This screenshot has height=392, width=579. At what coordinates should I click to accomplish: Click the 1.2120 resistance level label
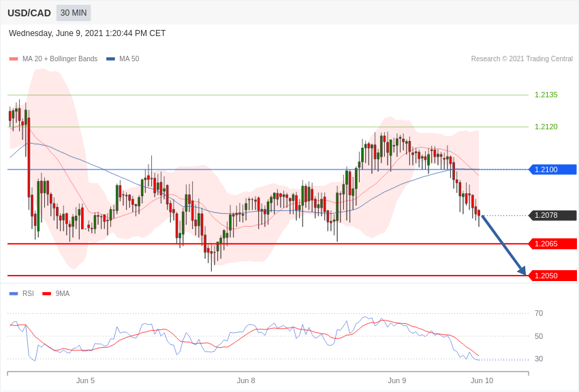click(x=546, y=127)
